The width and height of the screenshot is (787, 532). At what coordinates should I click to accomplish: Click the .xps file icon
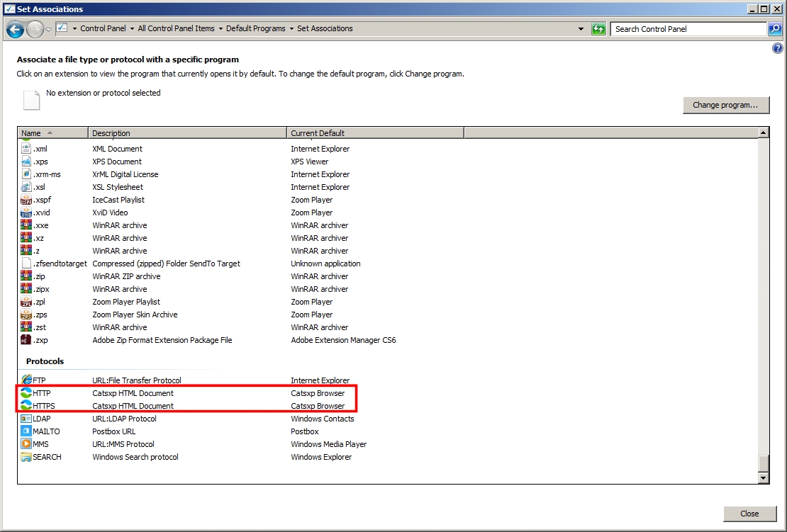click(x=26, y=162)
